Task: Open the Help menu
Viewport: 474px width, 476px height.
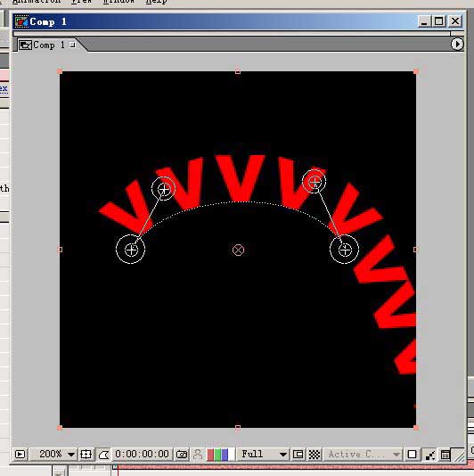Action: (x=156, y=2)
